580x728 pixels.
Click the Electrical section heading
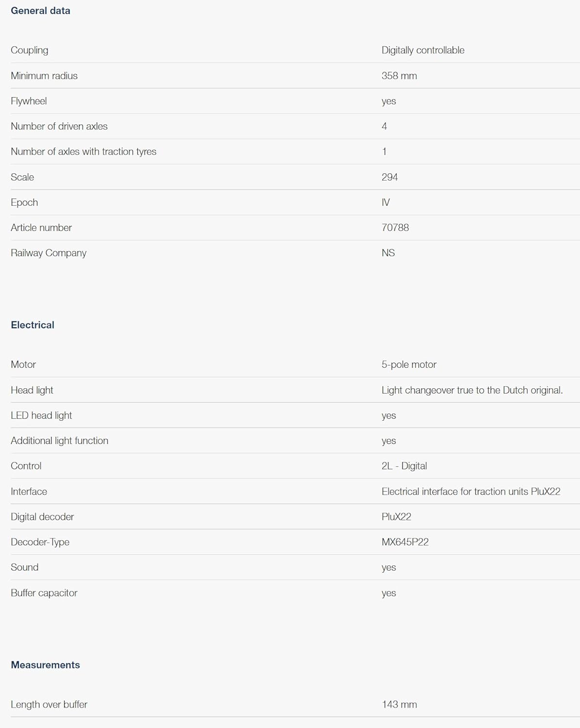click(x=32, y=325)
